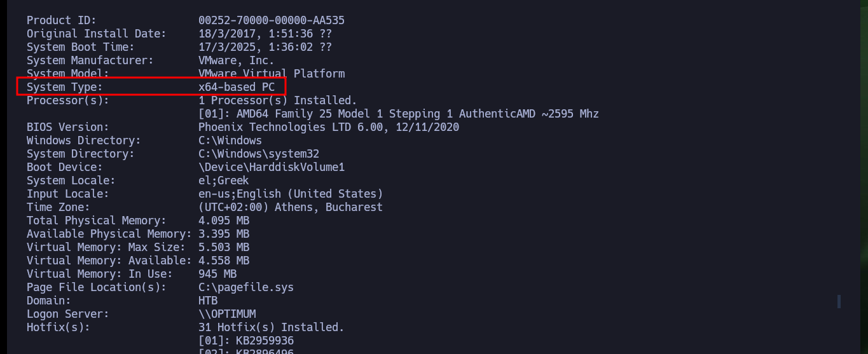This screenshot has height=354, width=868.
Task: Click the highlighted x64-based PC text
Action: 237,87
